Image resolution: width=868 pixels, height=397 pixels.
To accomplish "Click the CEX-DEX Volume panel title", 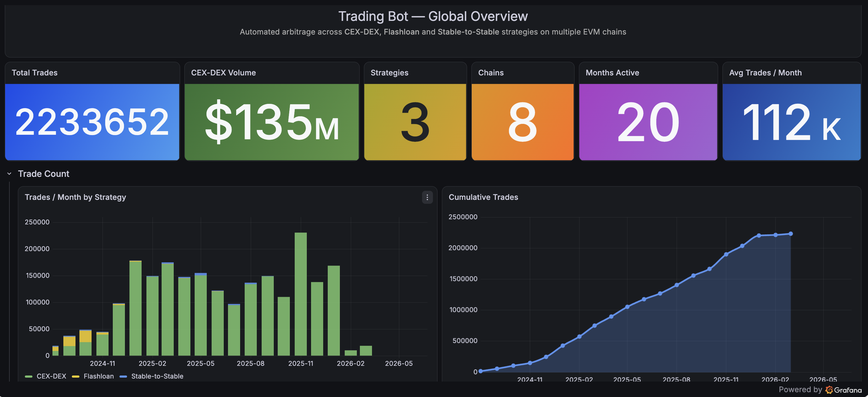I will point(223,73).
